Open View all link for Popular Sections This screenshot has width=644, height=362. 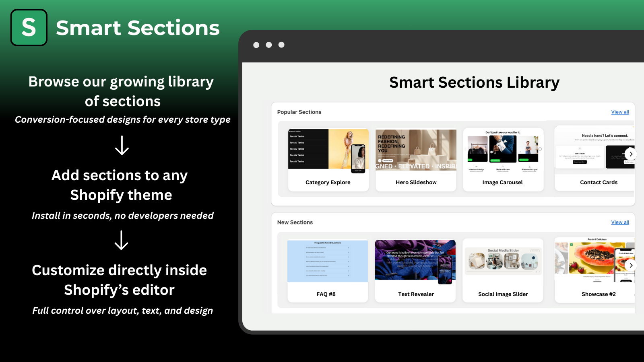[620, 112]
